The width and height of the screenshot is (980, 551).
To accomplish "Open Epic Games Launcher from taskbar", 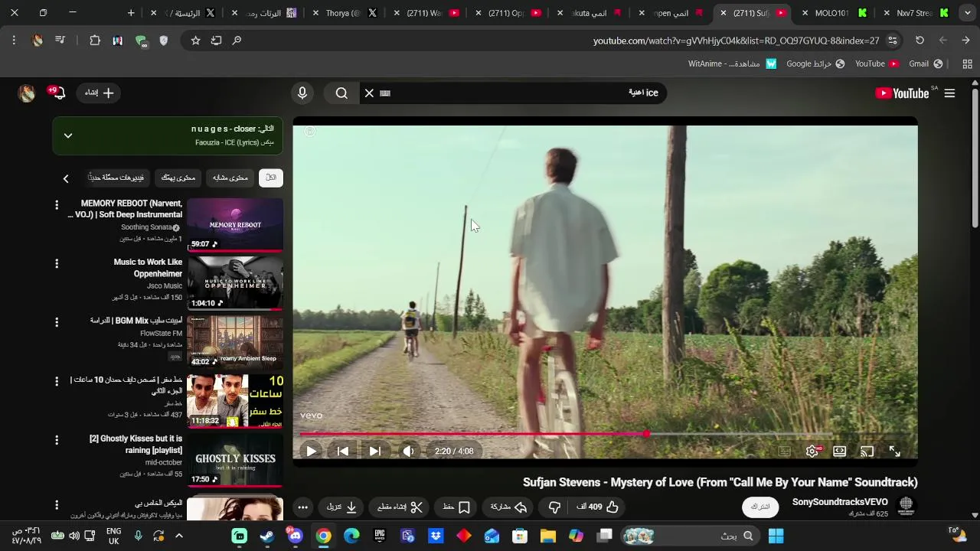I will click(380, 536).
